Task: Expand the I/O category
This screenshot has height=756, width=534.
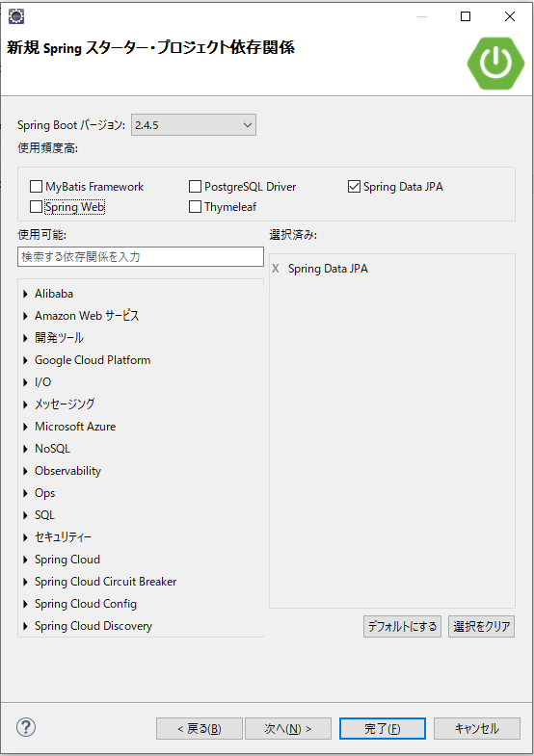Action: (26, 382)
